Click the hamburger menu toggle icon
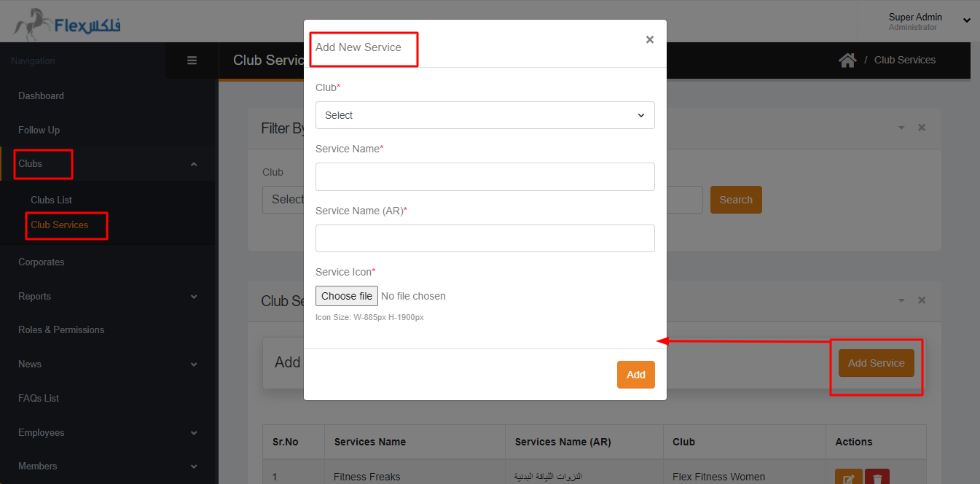Image resolution: width=980 pixels, height=484 pixels. coord(192,60)
